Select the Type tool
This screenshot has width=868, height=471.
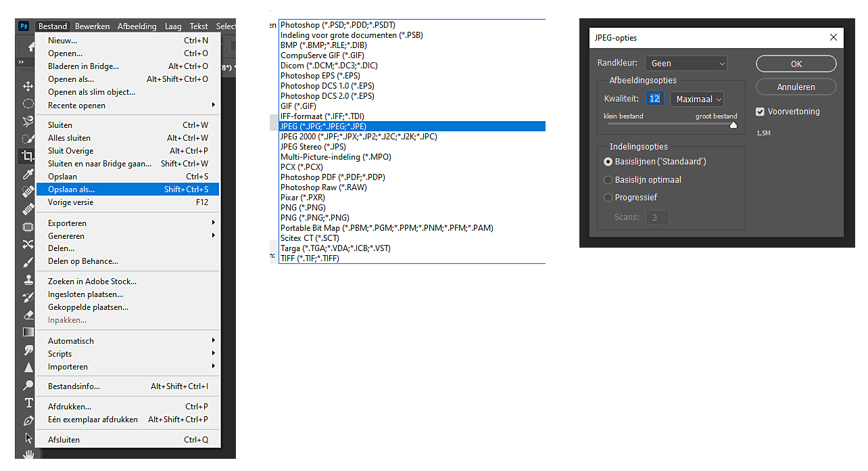coord(28,403)
